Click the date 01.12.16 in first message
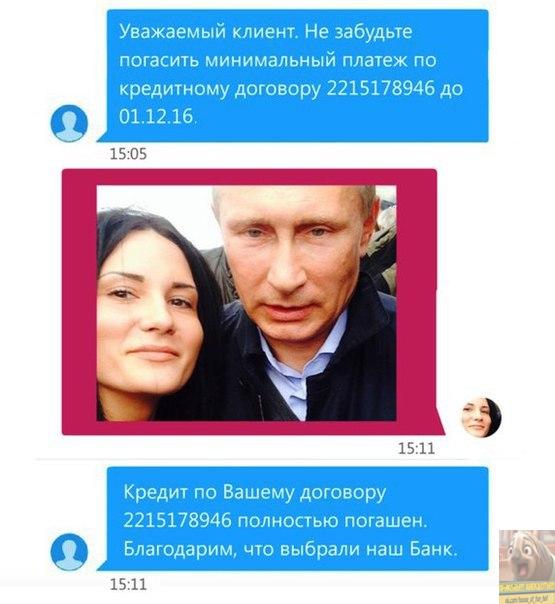Image resolution: width=555 pixels, height=604 pixels. tap(156, 116)
